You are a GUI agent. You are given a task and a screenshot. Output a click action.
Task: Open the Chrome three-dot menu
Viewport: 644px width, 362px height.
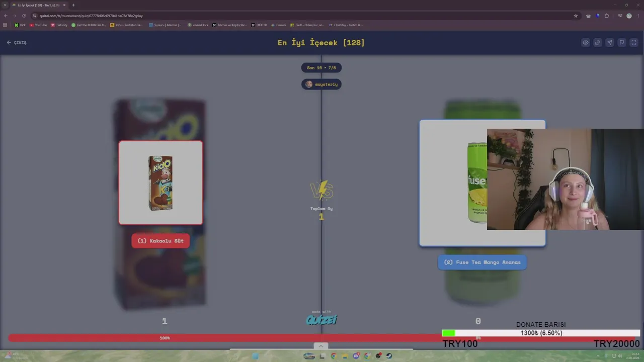pyautogui.click(x=637, y=16)
